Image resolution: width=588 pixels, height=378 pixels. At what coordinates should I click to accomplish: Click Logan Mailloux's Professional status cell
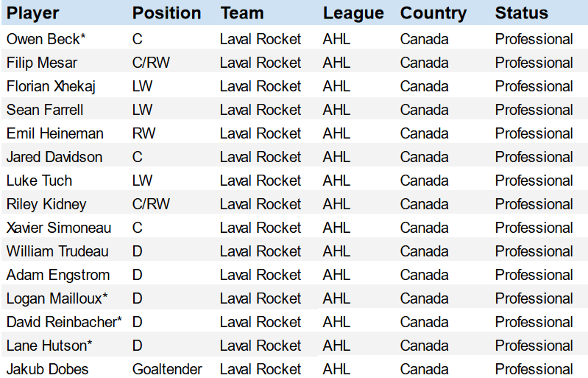(534, 299)
